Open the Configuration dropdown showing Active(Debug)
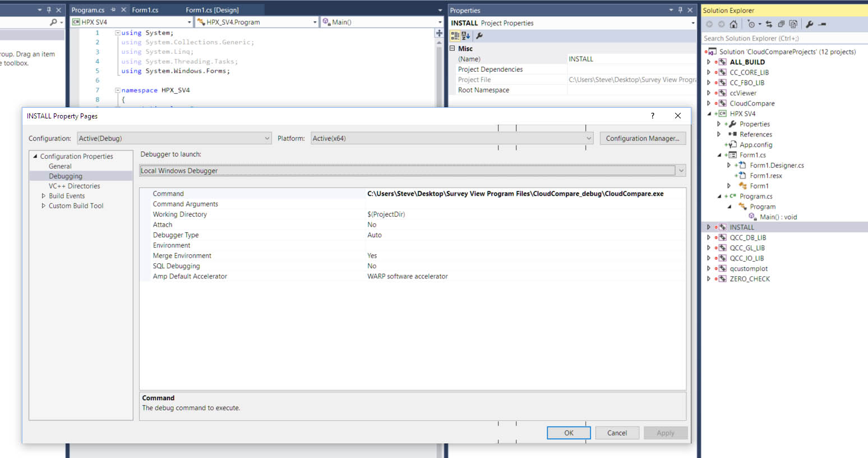Screen dimensions: 868x458 174,139
